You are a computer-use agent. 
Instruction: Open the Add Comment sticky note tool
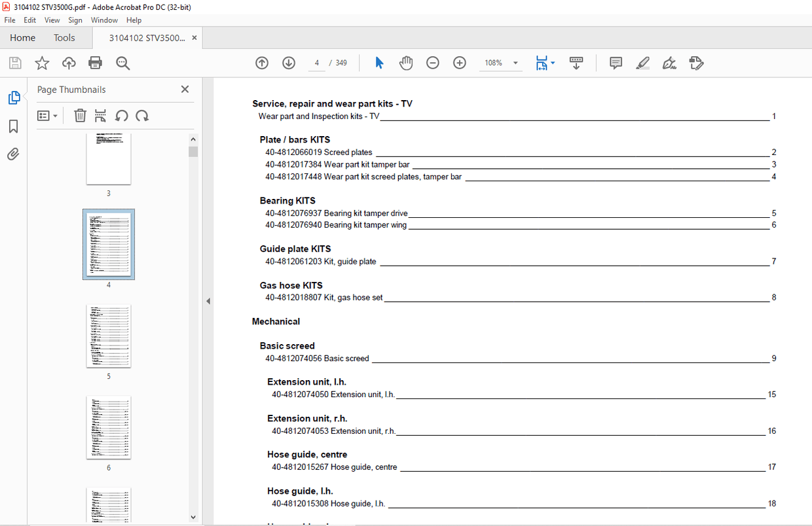616,63
